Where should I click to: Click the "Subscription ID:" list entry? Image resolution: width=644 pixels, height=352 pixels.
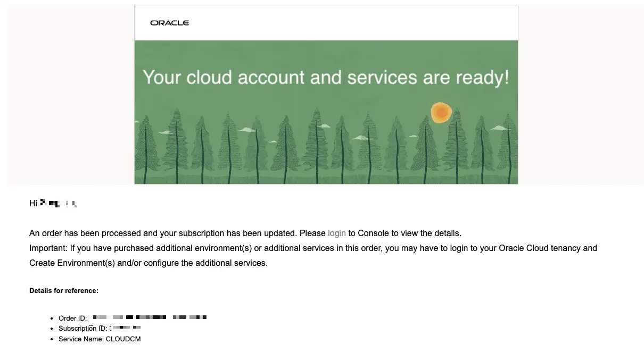click(100, 328)
